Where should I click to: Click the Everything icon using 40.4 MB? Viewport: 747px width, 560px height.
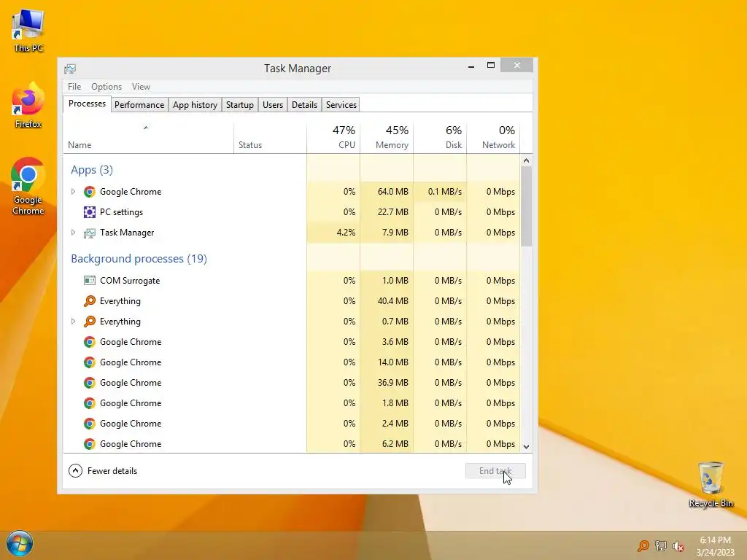pos(89,301)
